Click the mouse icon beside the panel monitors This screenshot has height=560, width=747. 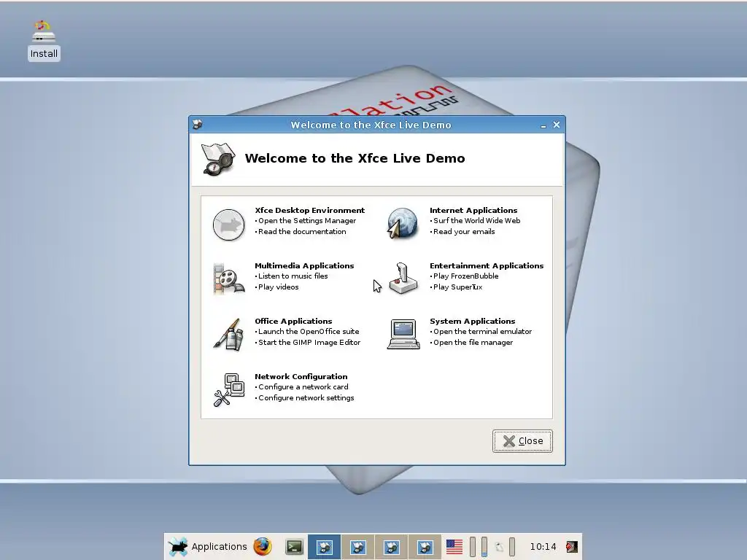click(x=499, y=547)
